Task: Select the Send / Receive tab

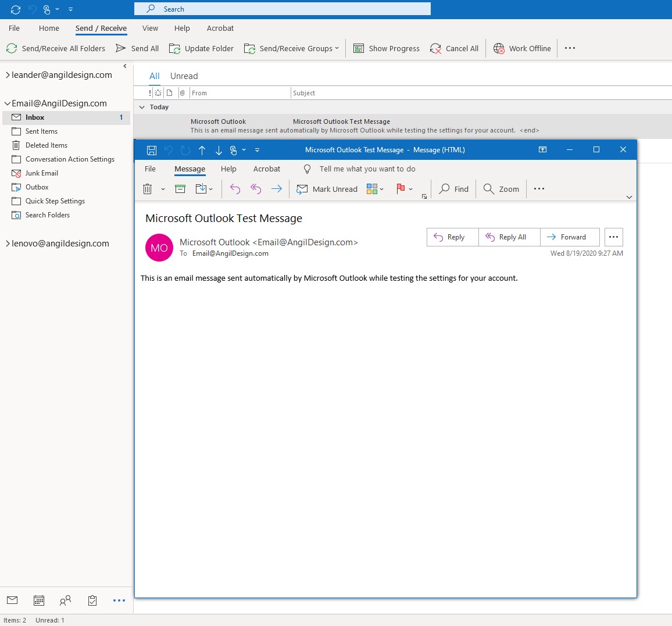Action: click(101, 28)
